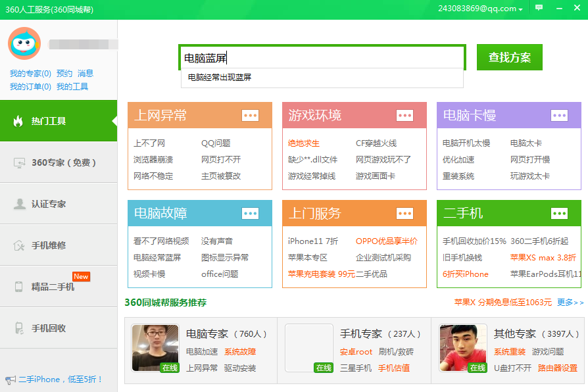Click the ellipsis icon on 二手机 card
The height and width of the screenshot is (392, 588).
pyautogui.click(x=559, y=213)
